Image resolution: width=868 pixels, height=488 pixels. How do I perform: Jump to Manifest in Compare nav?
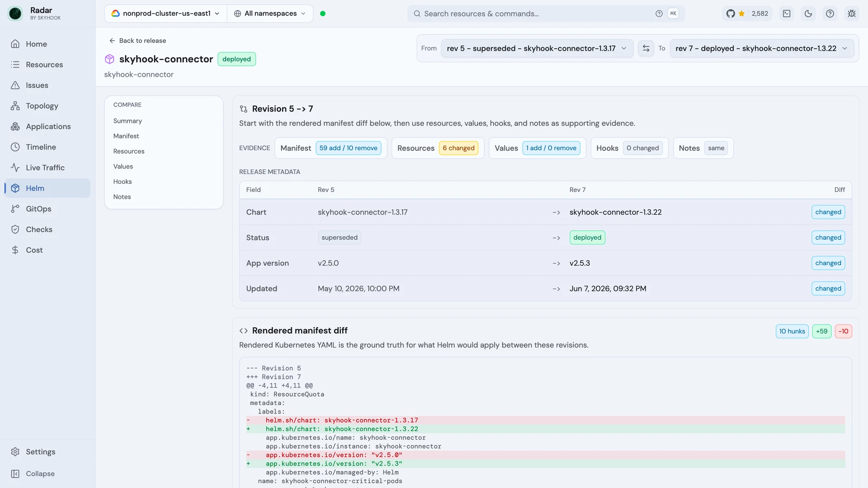click(126, 136)
